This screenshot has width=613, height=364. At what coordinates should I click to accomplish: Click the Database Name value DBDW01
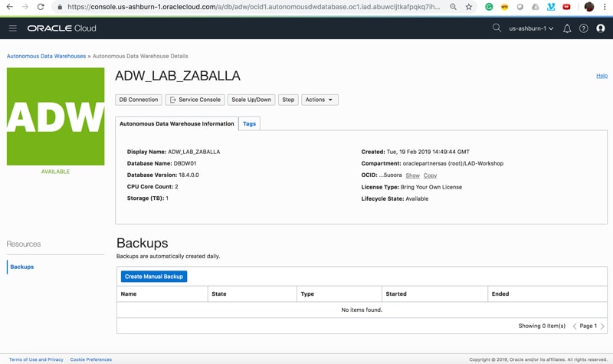point(185,163)
